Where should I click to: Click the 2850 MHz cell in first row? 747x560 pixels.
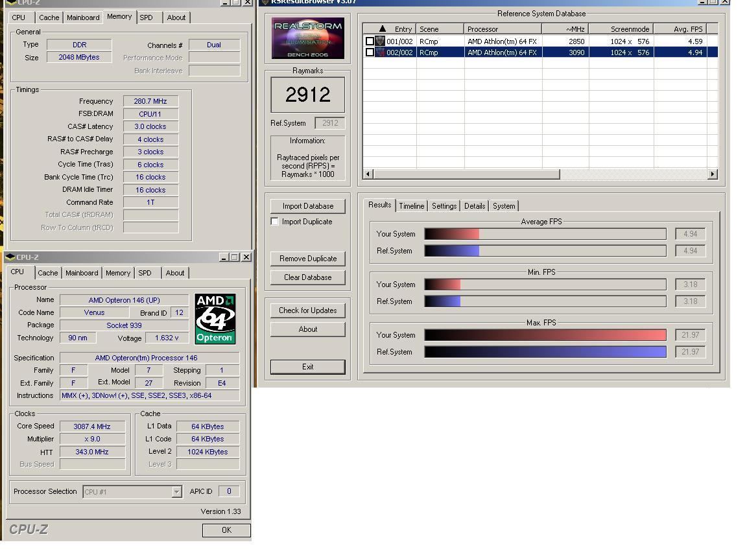click(x=565, y=41)
